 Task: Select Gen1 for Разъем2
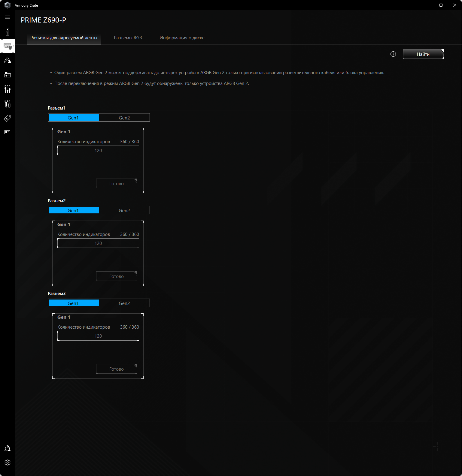point(74,210)
